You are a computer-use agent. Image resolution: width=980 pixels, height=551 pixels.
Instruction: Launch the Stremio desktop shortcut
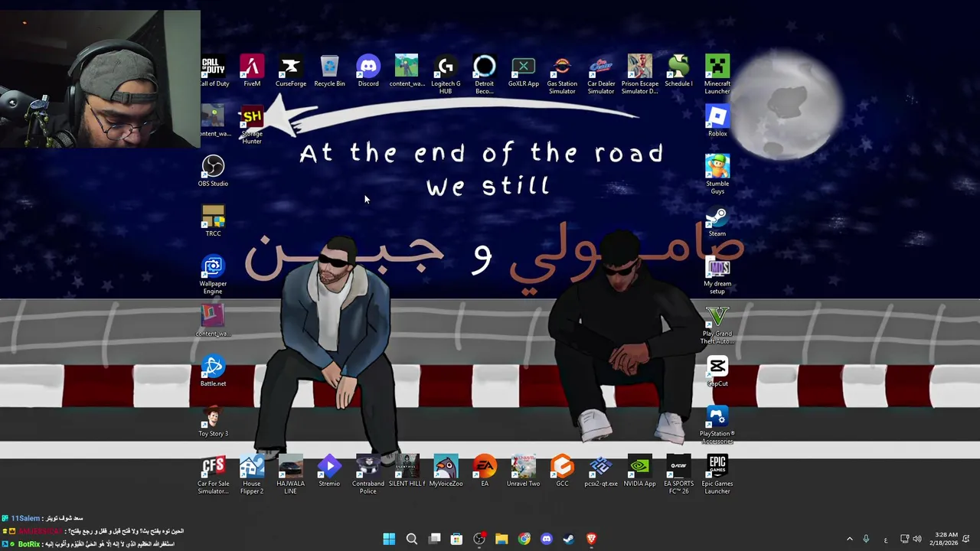329,471
